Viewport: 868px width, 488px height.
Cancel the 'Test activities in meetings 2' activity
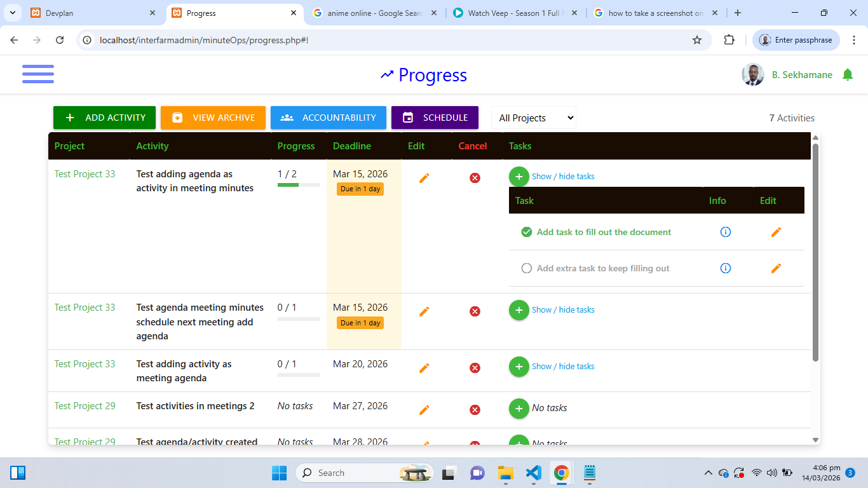tap(475, 410)
